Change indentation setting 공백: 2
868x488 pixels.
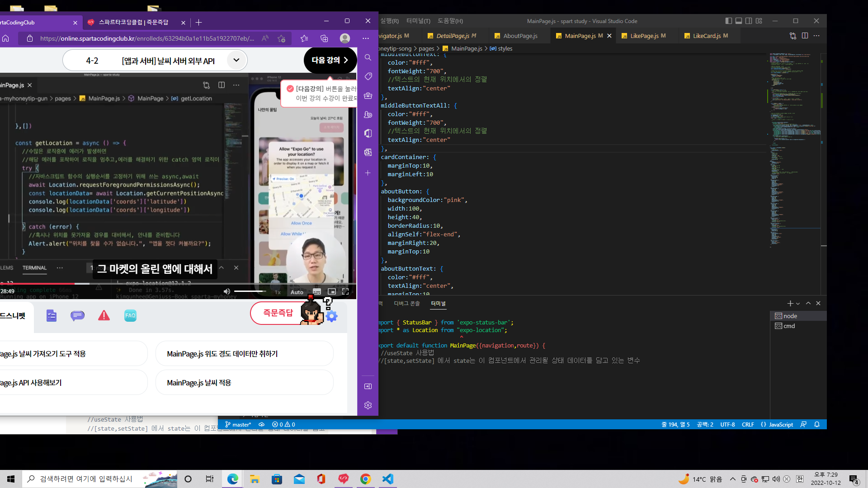tap(705, 424)
